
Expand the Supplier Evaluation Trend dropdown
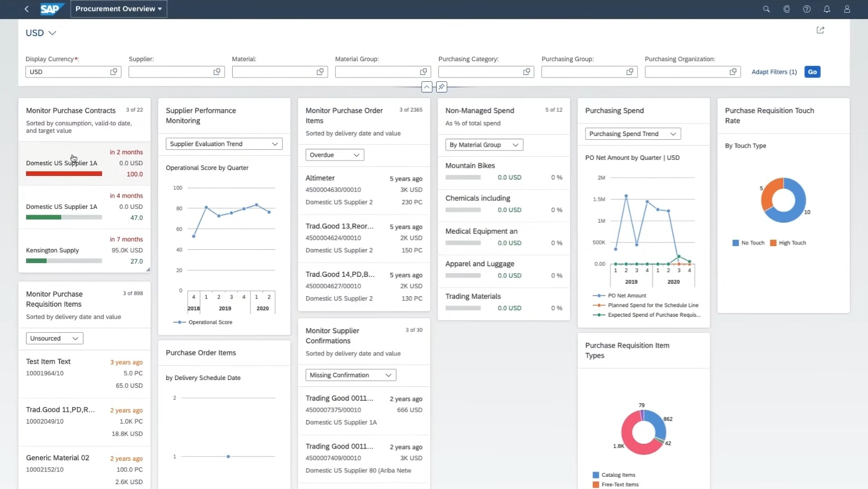tap(224, 144)
